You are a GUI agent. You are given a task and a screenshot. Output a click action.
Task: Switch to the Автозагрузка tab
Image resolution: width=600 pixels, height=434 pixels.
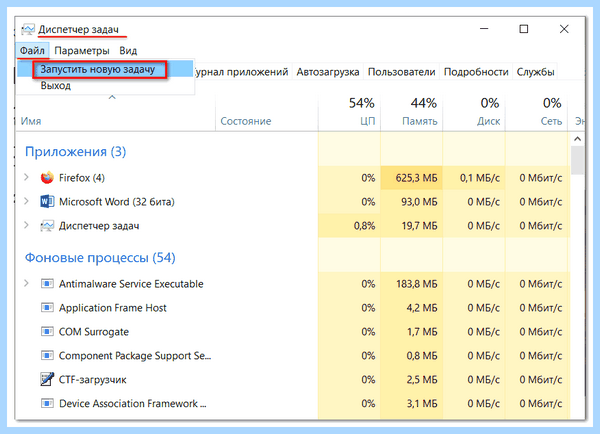(x=328, y=72)
